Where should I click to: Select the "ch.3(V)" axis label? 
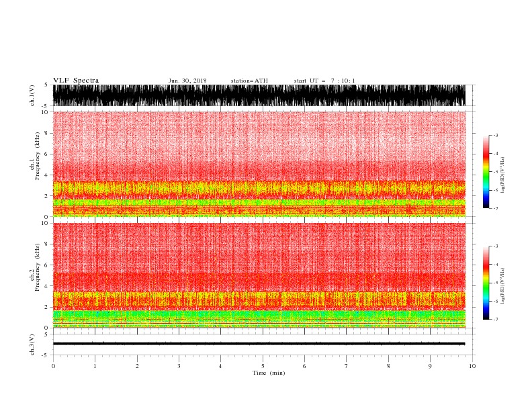tap(32, 345)
